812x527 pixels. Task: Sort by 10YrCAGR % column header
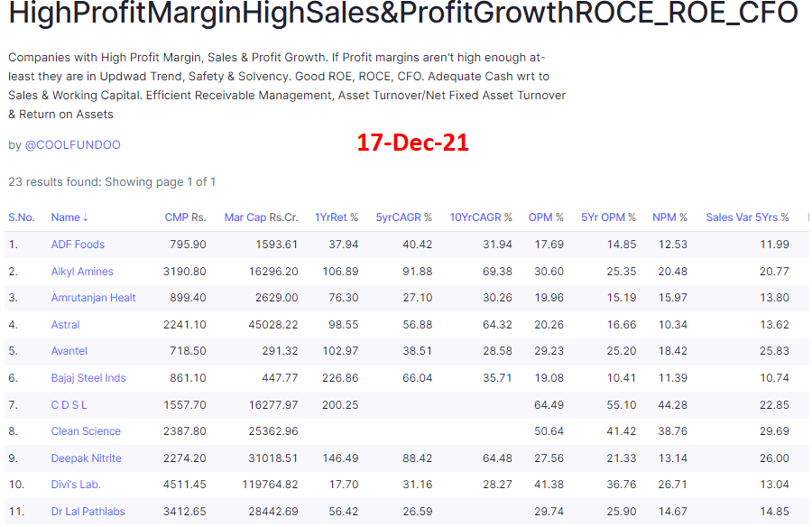tap(481, 217)
